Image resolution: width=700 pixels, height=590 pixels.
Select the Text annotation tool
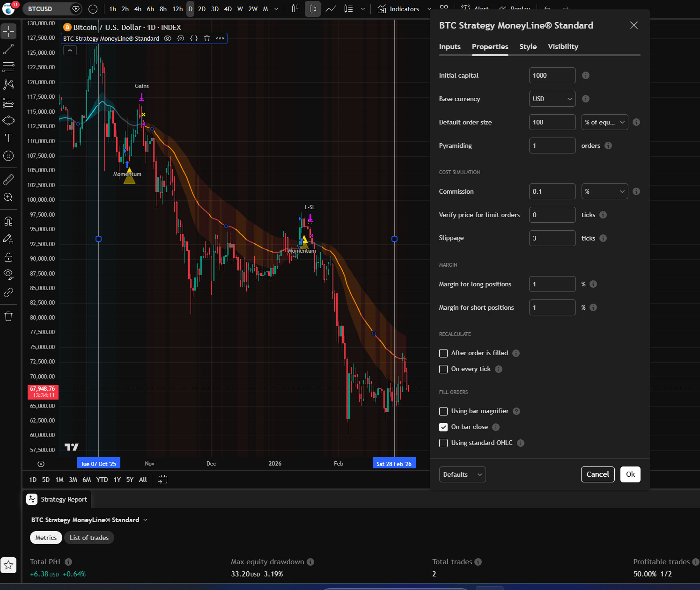pyautogui.click(x=8, y=138)
